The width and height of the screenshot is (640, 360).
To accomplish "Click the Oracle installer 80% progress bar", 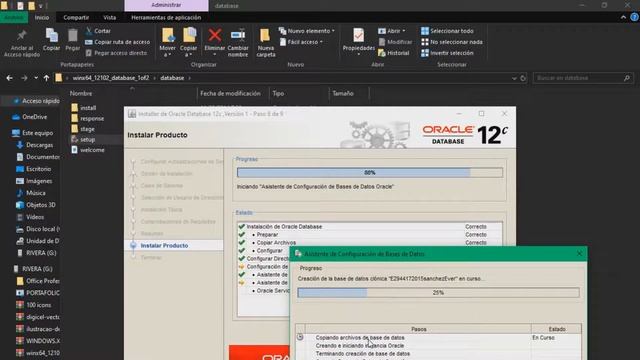I will tap(370, 173).
